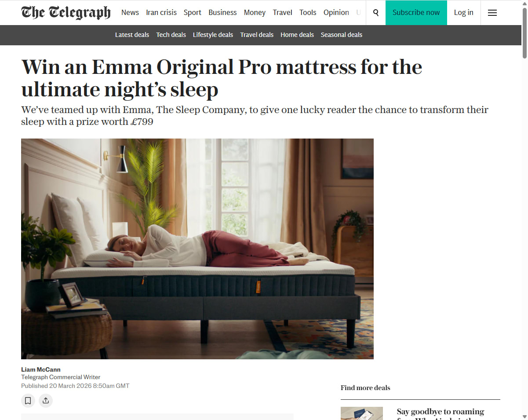Click Subscribe now button
528x420 pixels.
(x=416, y=13)
